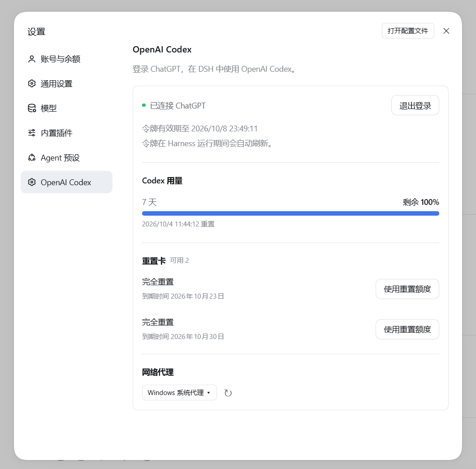Open 内置插件 settings
476x469 pixels.
(66, 133)
